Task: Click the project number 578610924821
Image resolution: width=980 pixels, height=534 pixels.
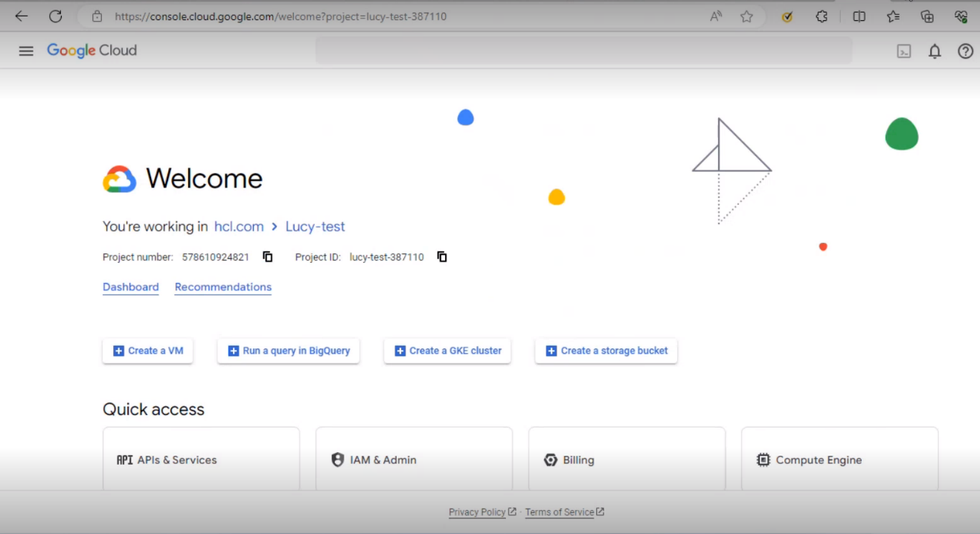Action: (x=216, y=257)
